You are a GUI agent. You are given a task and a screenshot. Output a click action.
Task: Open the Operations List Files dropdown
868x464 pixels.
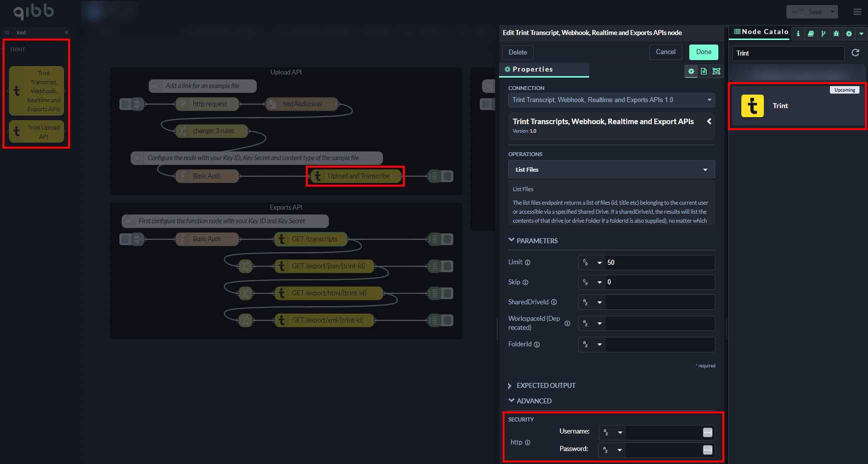611,170
